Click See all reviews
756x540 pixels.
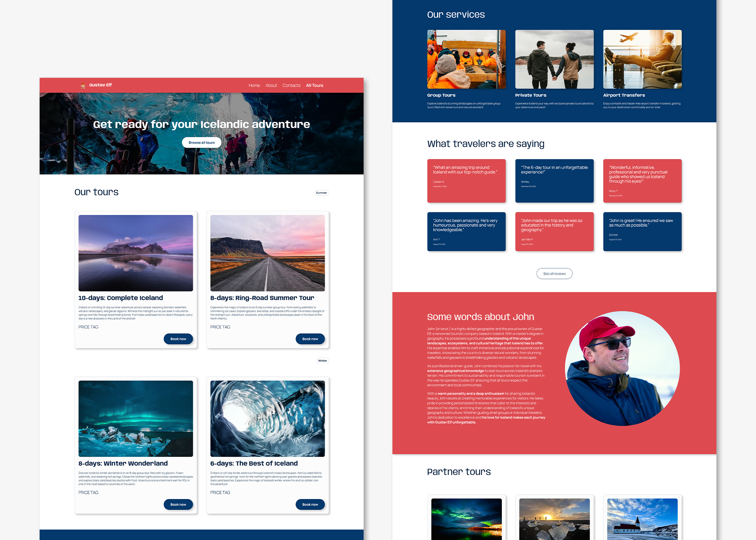pos(554,274)
